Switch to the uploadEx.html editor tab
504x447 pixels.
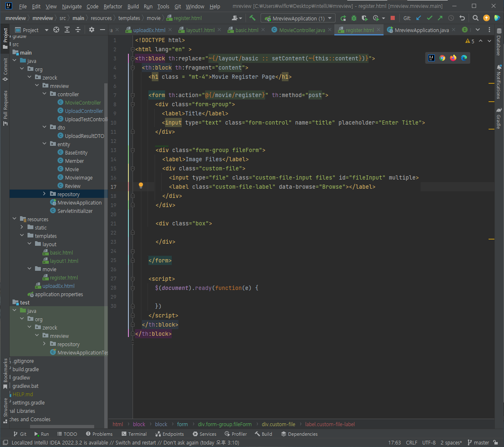click(149, 30)
